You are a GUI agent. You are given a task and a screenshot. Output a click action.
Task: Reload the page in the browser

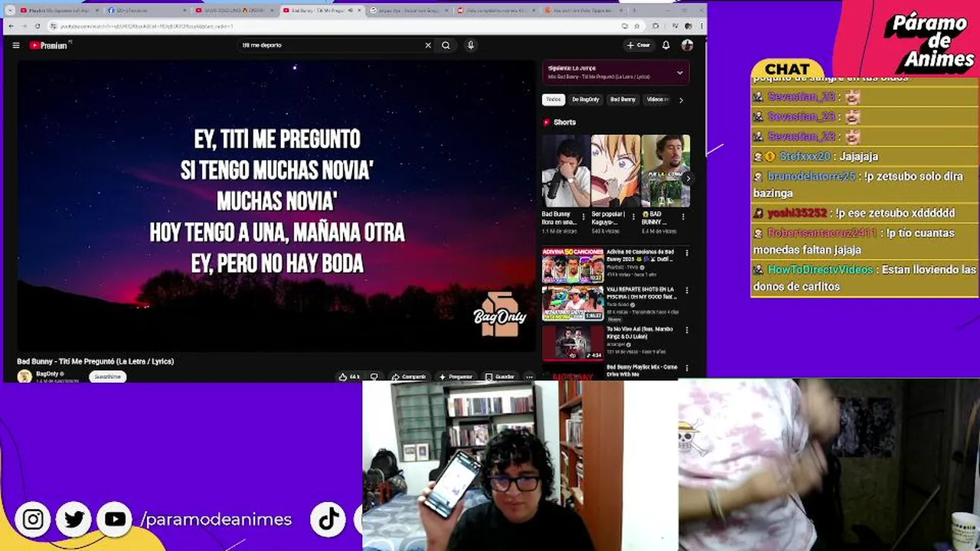click(x=39, y=26)
